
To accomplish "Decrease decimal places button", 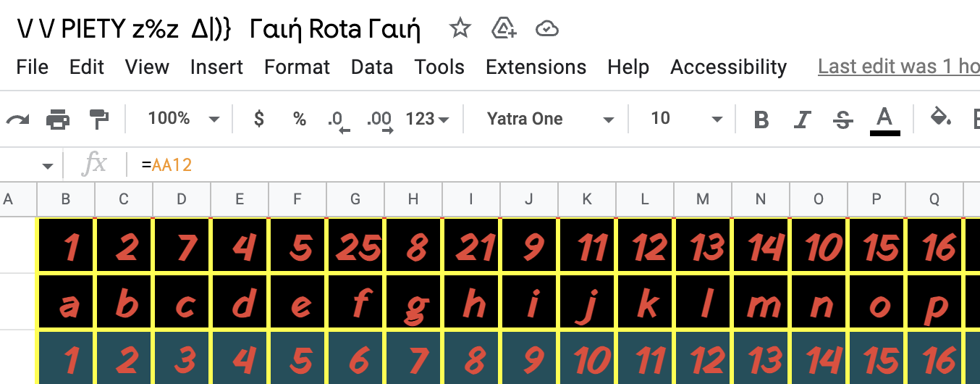I will 338,120.
